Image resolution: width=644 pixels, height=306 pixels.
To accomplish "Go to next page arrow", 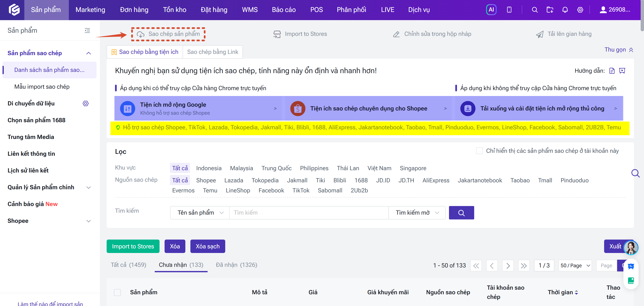I will (508, 266).
